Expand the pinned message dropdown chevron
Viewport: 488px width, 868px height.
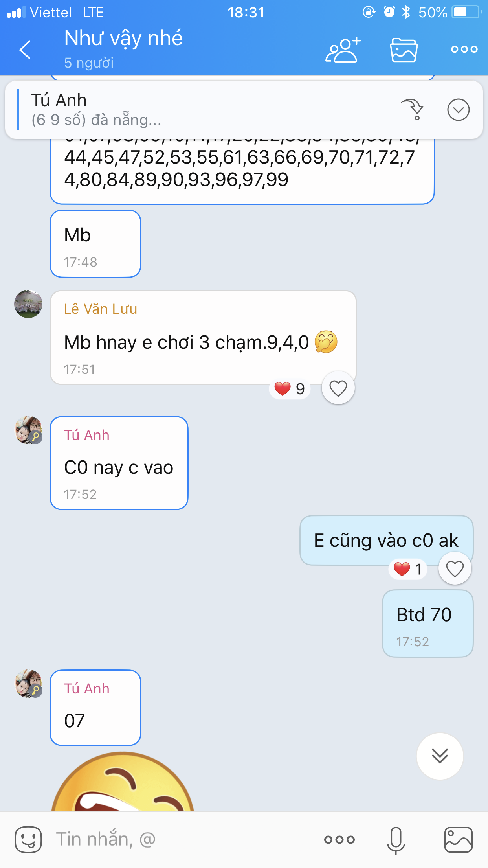pos(458,110)
